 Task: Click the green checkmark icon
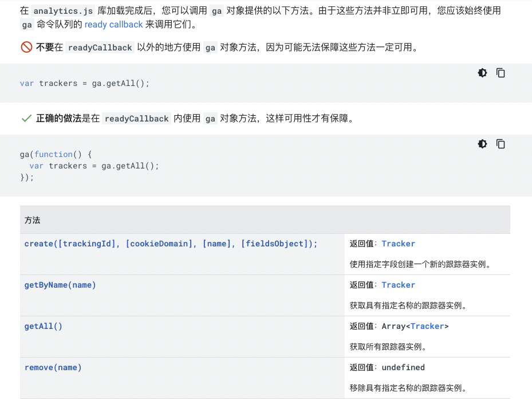[x=26, y=119]
